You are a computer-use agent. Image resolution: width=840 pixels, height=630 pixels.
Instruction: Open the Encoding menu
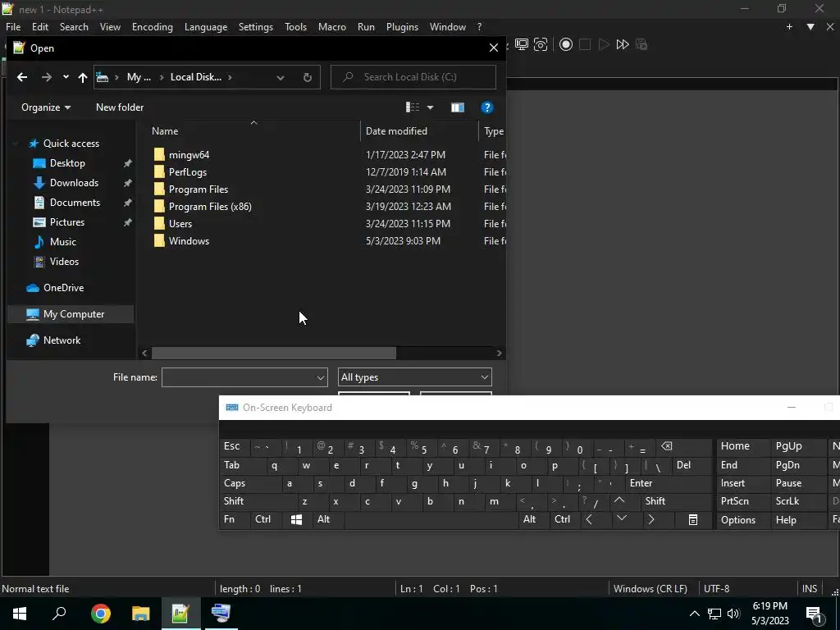click(152, 27)
